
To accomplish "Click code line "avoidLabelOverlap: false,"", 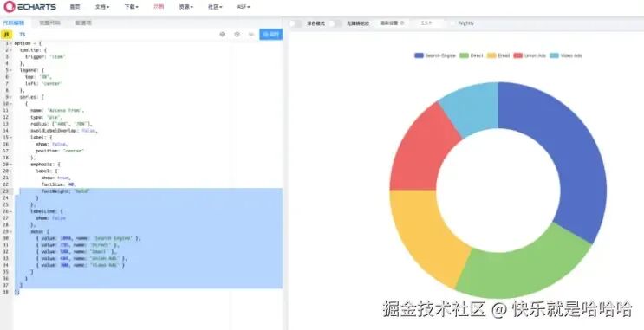I will pyautogui.click(x=63, y=131).
